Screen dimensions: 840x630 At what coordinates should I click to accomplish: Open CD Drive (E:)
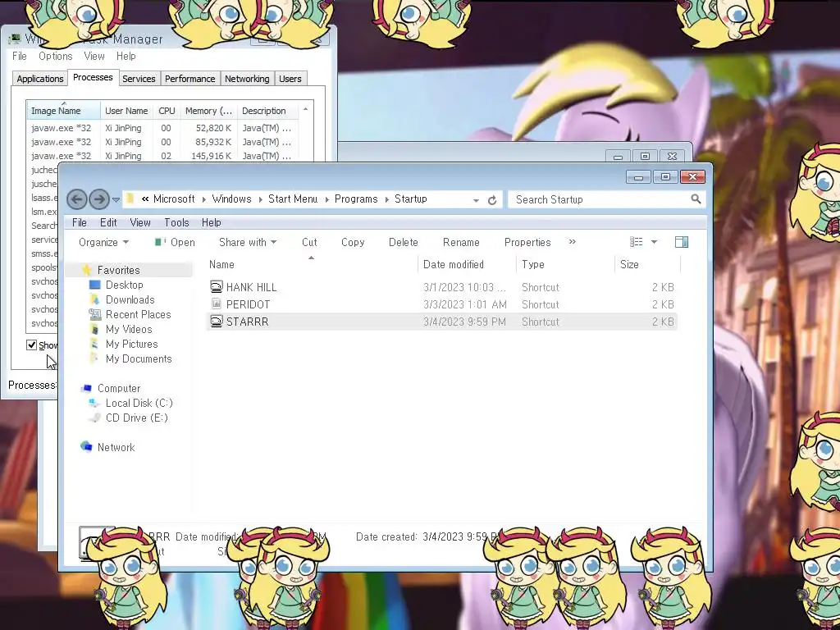pyautogui.click(x=137, y=418)
